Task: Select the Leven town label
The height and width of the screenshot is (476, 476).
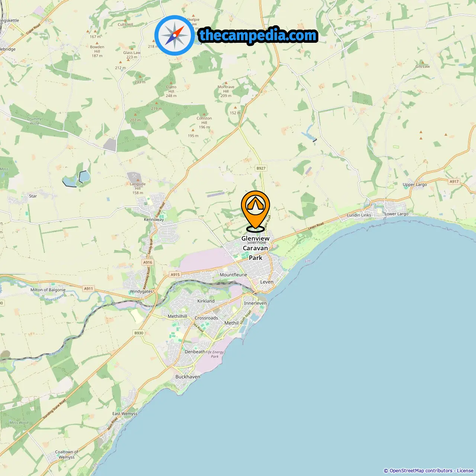Action: [x=267, y=282]
